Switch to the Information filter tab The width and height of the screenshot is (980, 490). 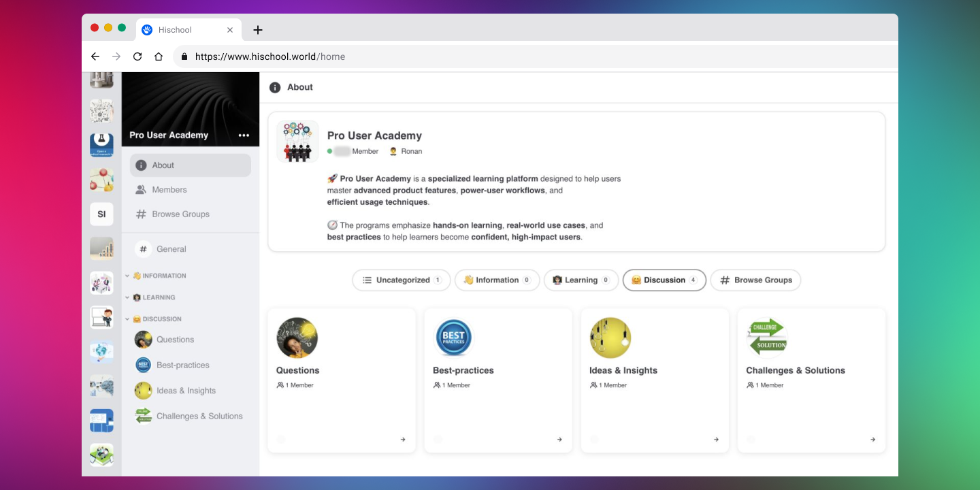(497, 280)
